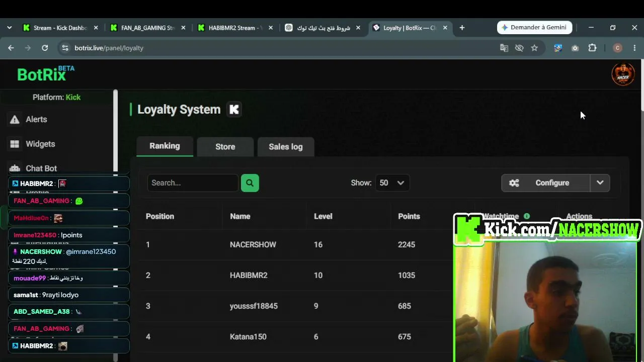
Task: Open the Extensions puzzle menu
Action: click(592, 48)
